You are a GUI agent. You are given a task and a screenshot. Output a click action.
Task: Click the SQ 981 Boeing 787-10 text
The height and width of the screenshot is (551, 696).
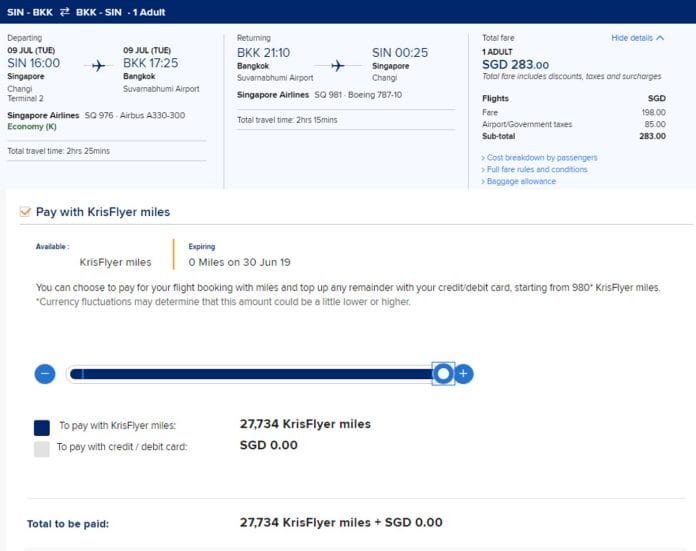tap(358, 95)
